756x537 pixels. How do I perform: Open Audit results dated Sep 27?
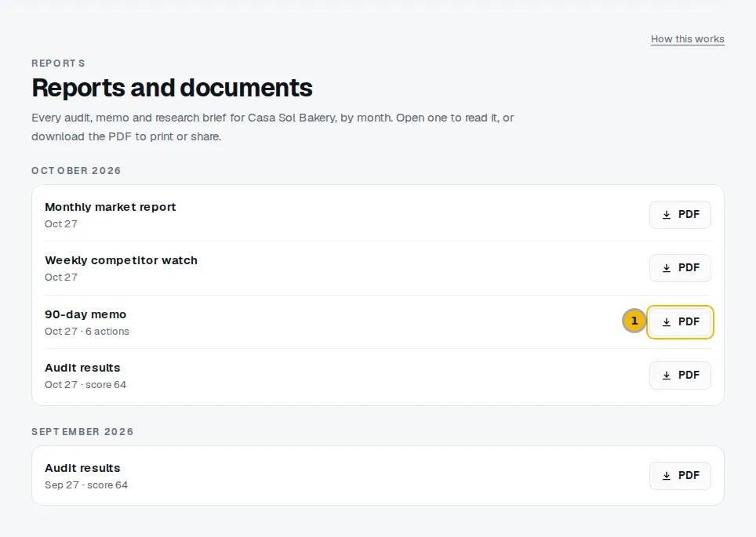82,468
